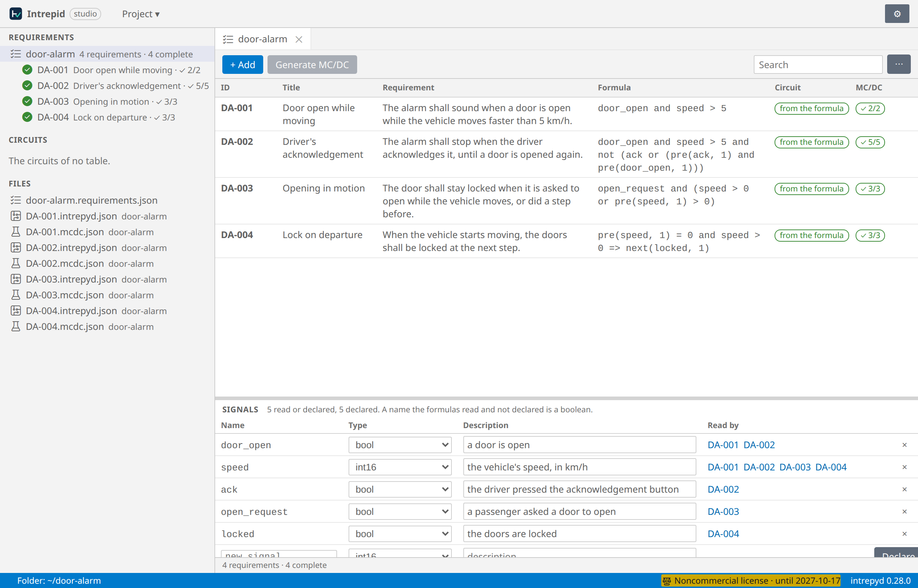The width and height of the screenshot is (918, 588).
Task: Click the DA-001.intrepyd.json circuit file icon
Action: [16, 216]
